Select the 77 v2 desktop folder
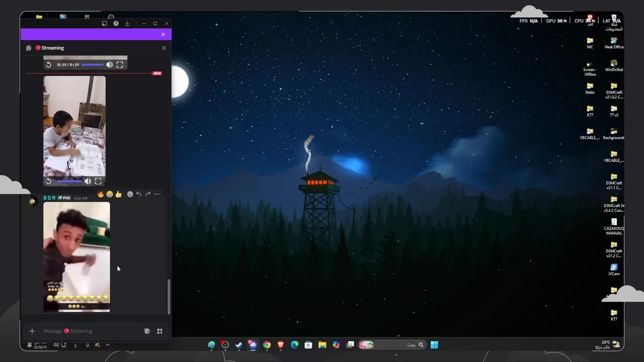 click(x=614, y=111)
